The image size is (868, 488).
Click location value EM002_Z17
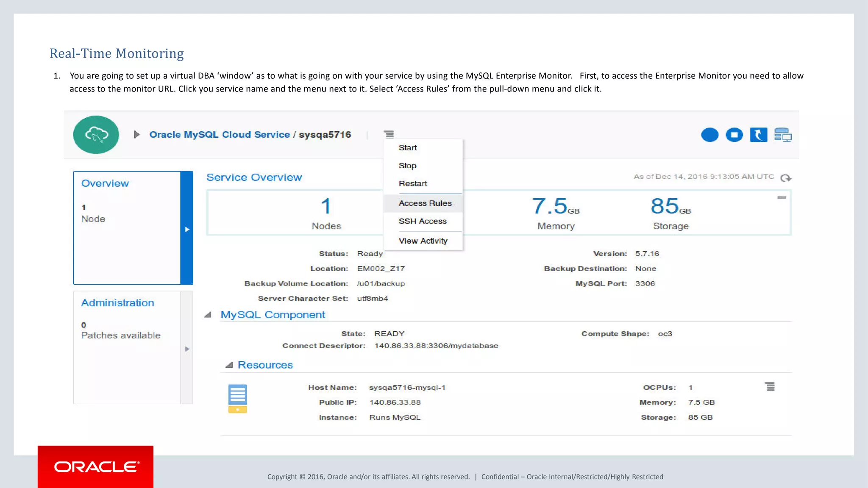point(381,269)
